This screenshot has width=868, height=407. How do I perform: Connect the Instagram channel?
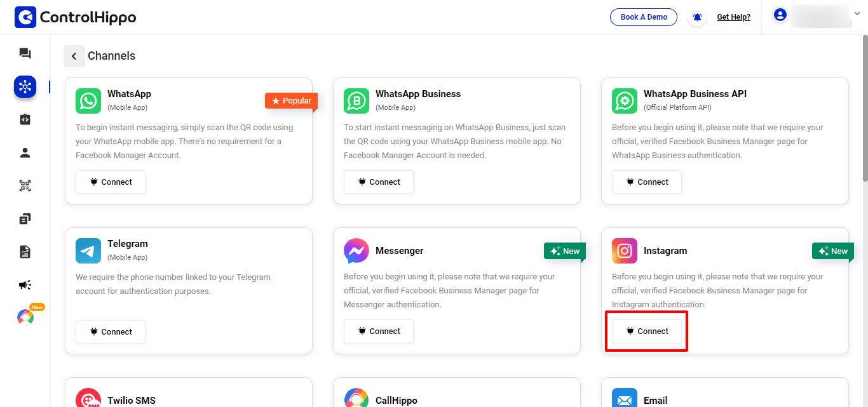(x=647, y=331)
